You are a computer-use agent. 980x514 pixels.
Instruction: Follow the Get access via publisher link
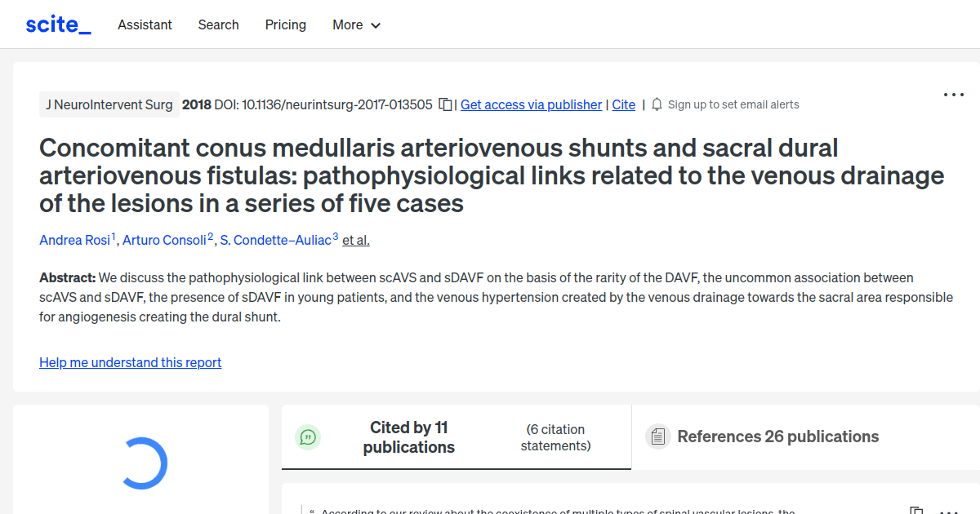point(531,104)
